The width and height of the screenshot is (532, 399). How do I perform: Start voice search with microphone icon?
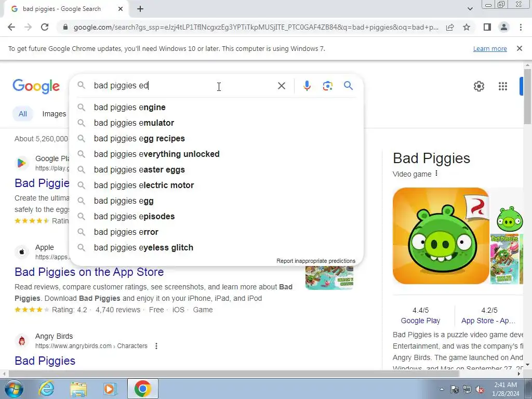(307, 86)
